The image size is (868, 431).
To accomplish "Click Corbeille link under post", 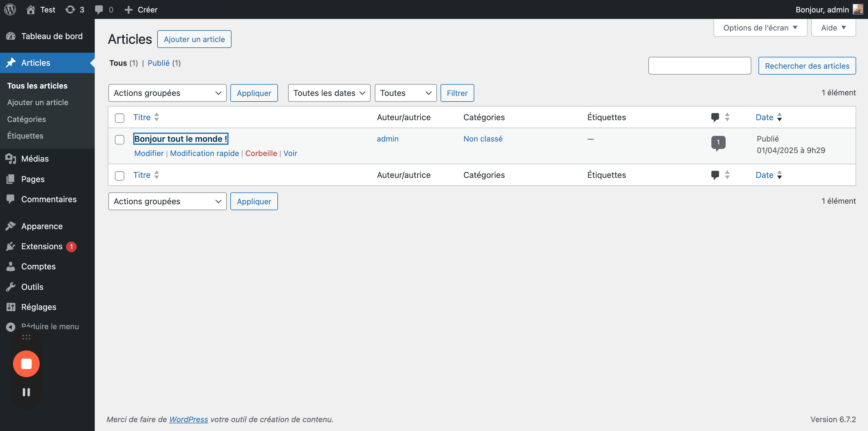I will 261,153.
